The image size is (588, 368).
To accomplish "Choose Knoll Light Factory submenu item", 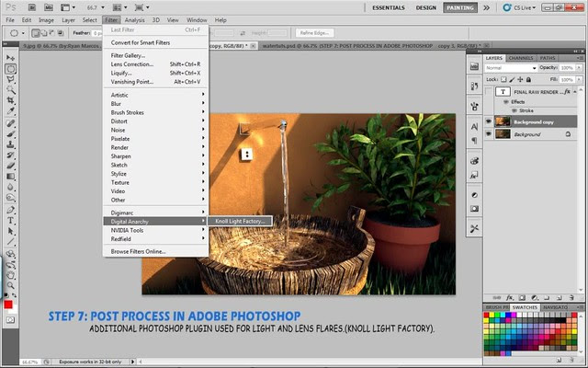I will 240,221.
